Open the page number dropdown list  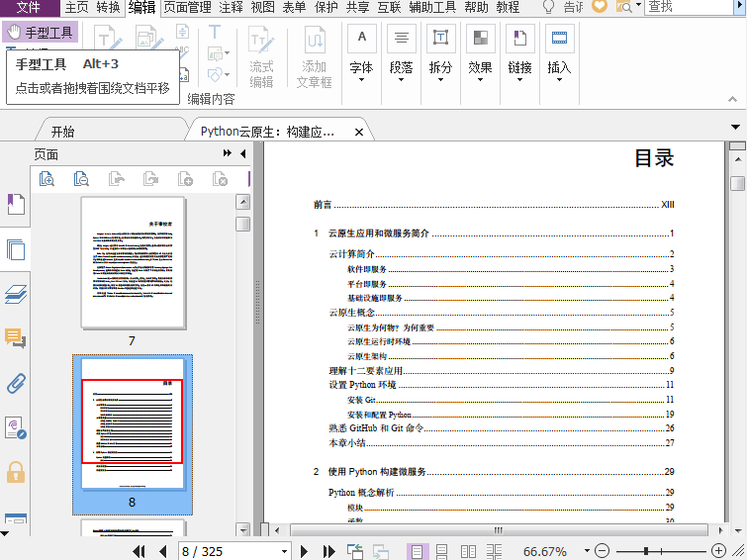(x=284, y=551)
